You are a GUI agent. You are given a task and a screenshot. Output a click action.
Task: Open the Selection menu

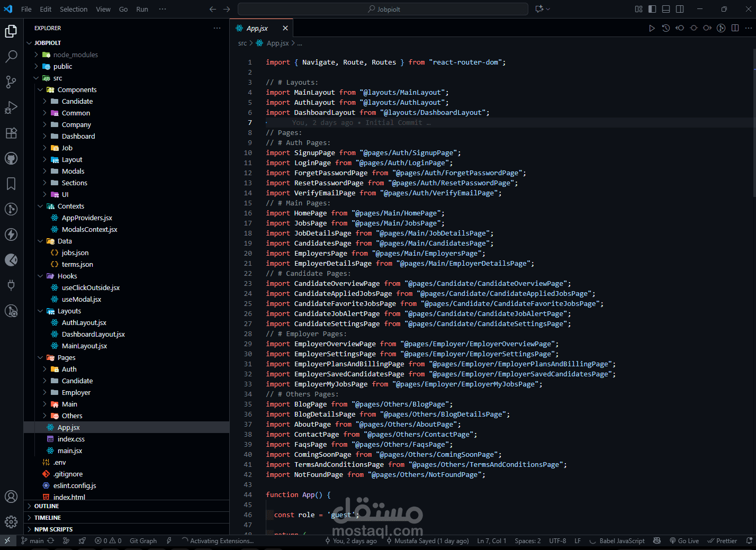74,9
